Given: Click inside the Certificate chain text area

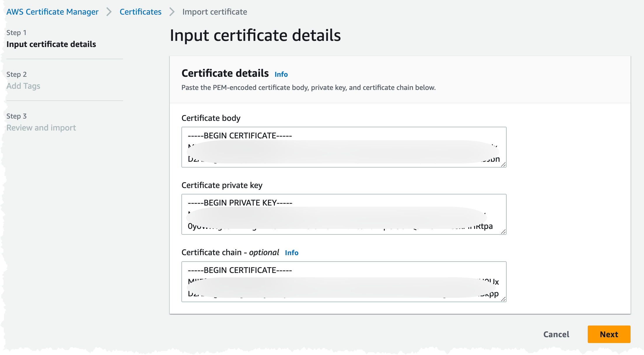Looking at the screenshot, I should click(x=344, y=282).
